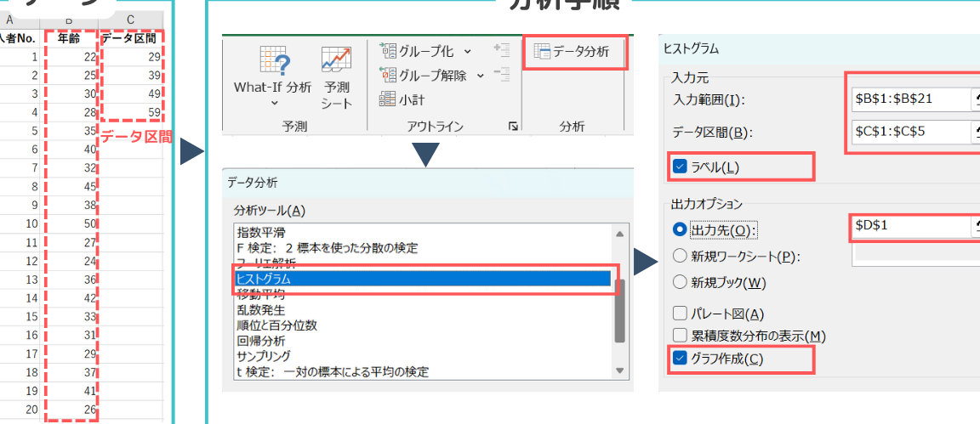The width and height of the screenshot is (980, 424).
Task: Expand the グループ解除 dropdown arrow
Action: coord(480,76)
